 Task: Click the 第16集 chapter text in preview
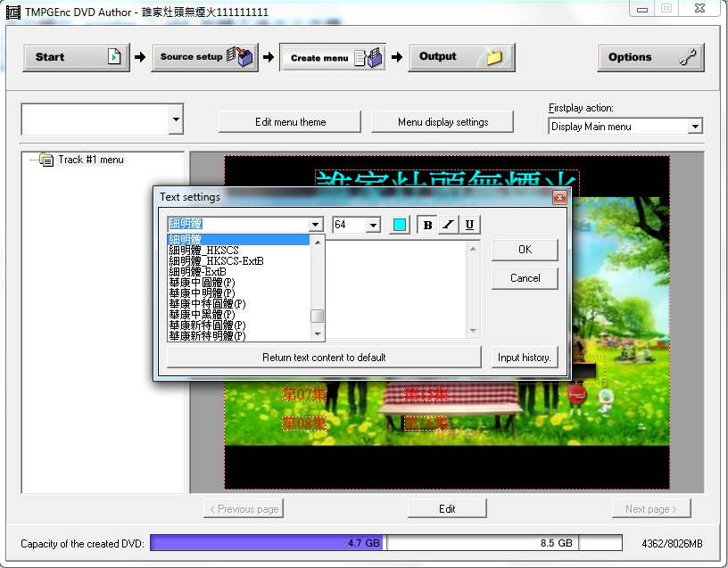[x=426, y=424]
